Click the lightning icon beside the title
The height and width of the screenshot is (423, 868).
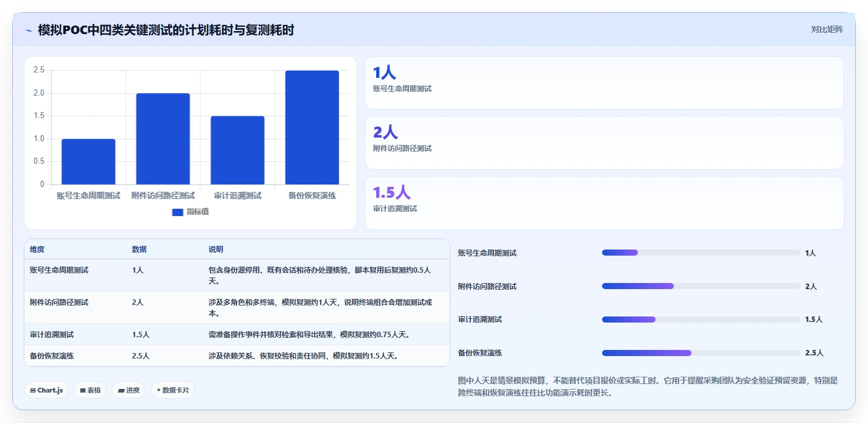coord(29,30)
